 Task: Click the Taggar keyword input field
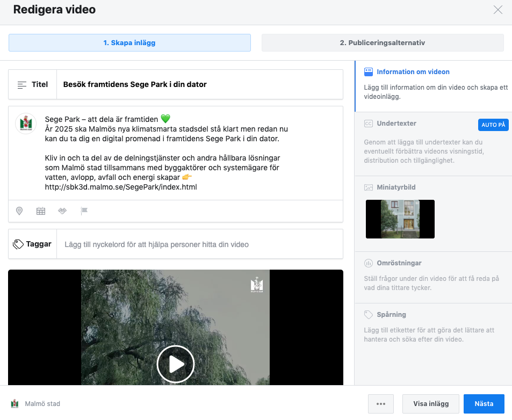click(199, 244)
